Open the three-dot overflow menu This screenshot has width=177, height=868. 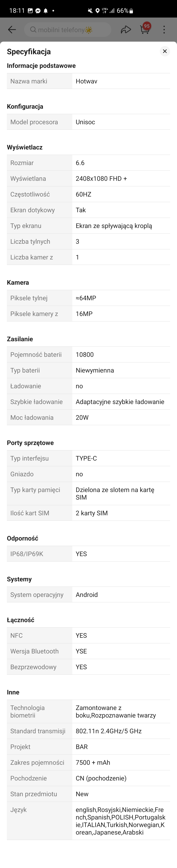pos(164,30)
